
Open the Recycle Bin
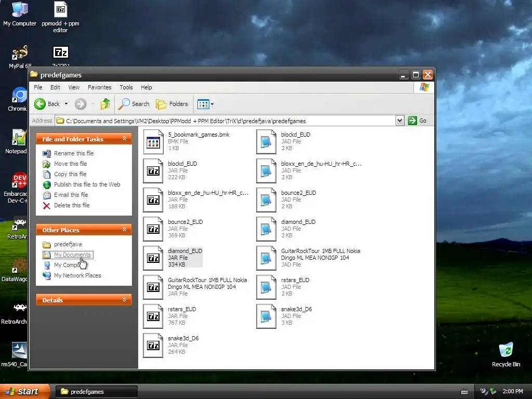(x=506, y=355)
